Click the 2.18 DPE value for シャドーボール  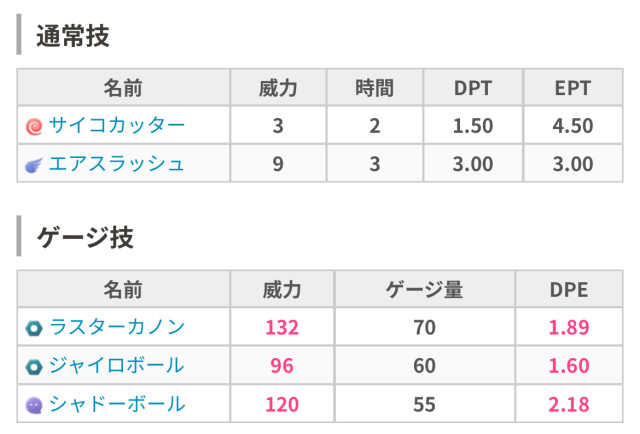point(569,405)
